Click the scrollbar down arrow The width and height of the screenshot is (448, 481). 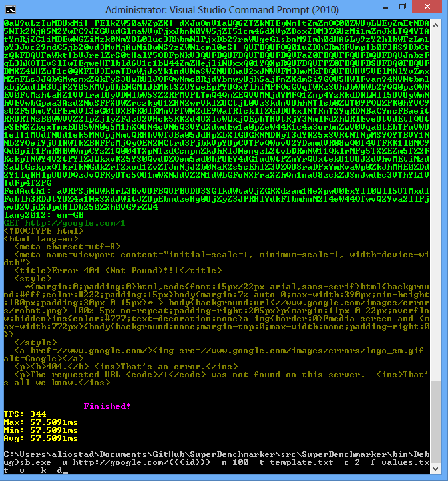(x=435, y=468)
